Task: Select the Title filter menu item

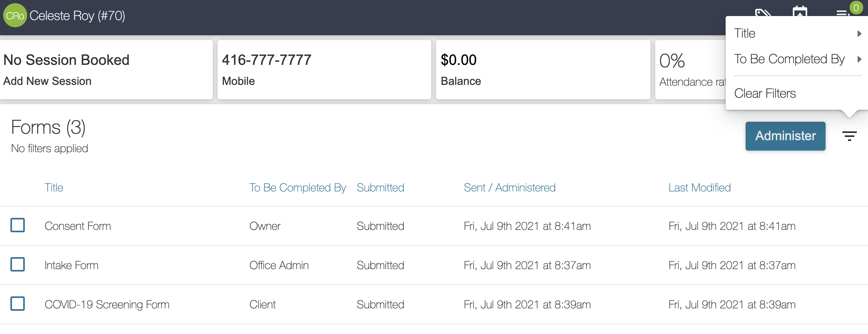Action: point(797,33)
